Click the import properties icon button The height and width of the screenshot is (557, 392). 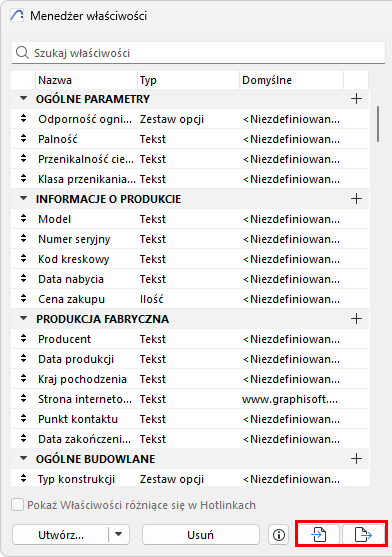pos(318,534)
